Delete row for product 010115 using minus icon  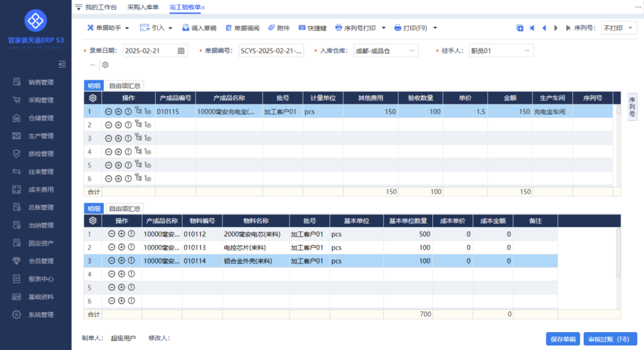coord(109,111)
